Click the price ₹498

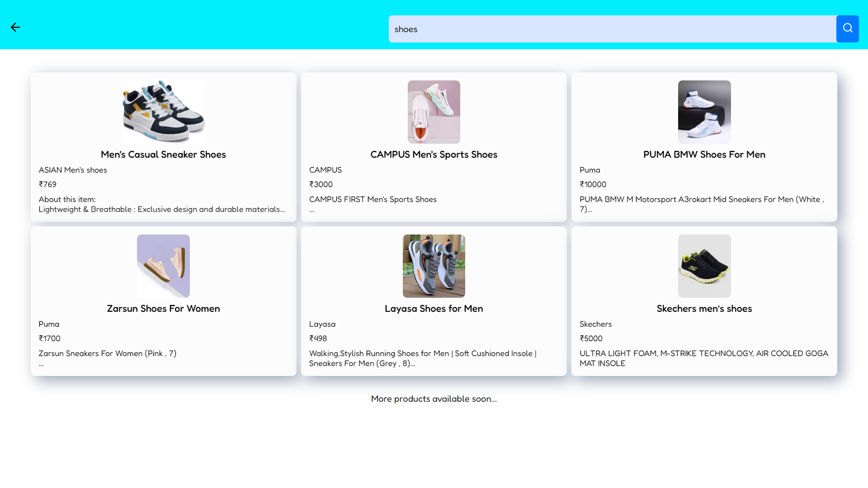pos(318,338)
